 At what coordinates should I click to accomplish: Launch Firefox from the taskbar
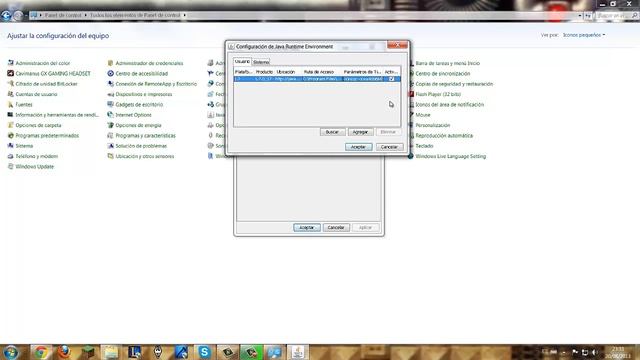tap(64, 352)
